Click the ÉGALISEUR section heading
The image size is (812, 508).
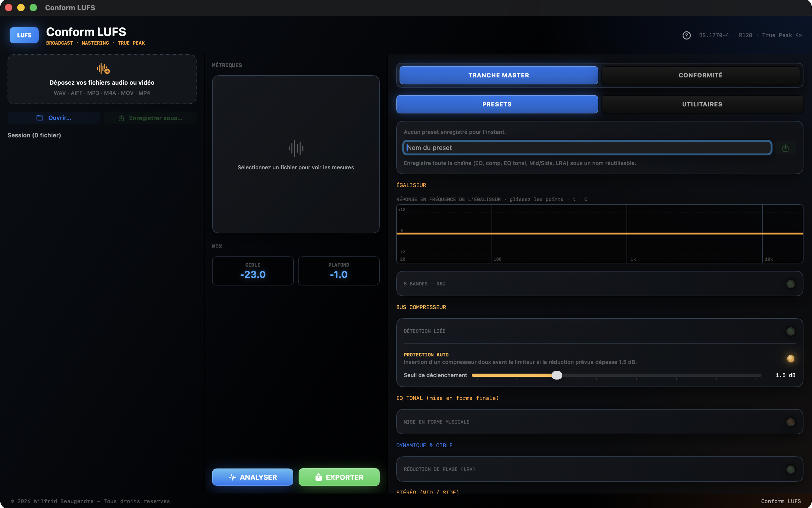click(x=411, y=185)
